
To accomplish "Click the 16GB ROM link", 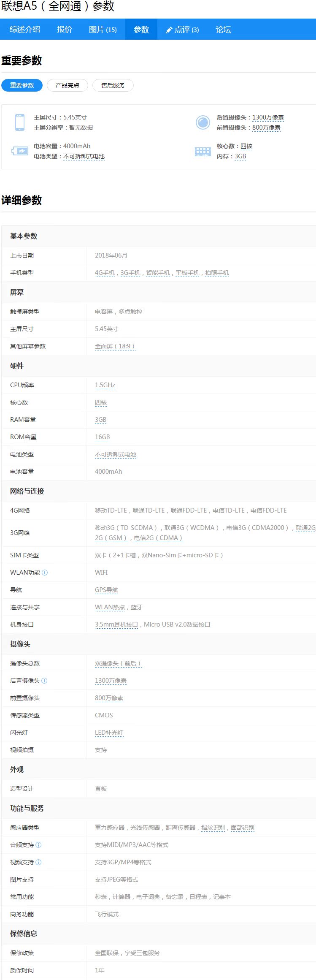I will tap(102, 437).
